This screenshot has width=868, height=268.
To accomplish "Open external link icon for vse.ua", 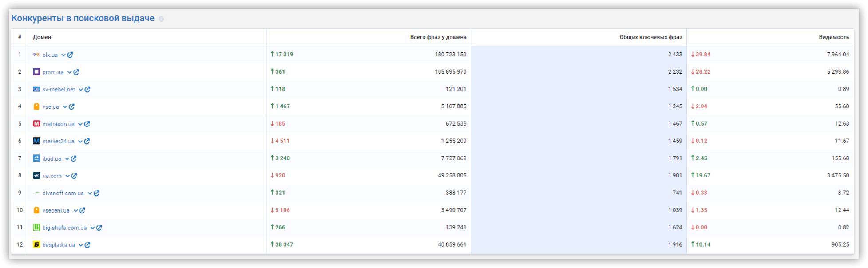I will (71, 107).
